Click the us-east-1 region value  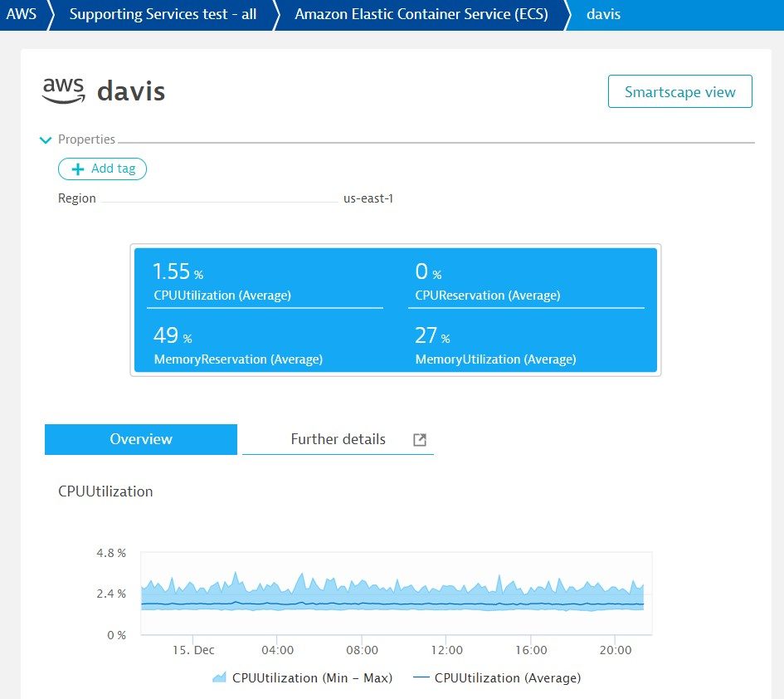pyautogui.click(x=368, y=198)
